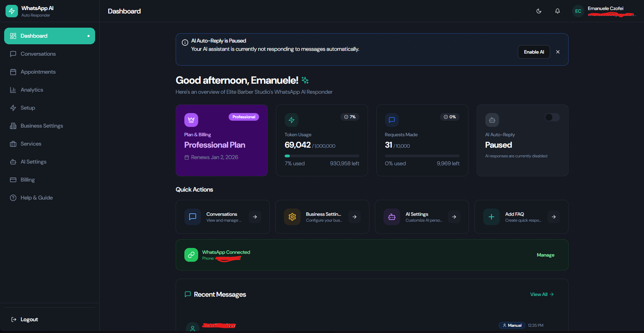This screenshot has height=333, width=644.
Task: Open notifications bell icon
Action: point(558,11)
